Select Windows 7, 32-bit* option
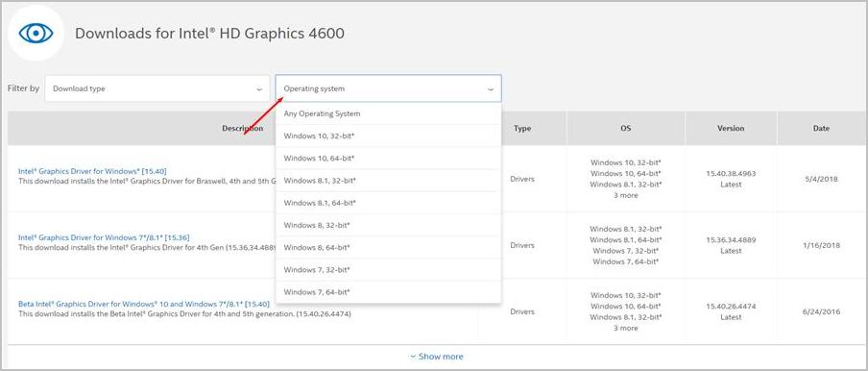 [389, 270]
